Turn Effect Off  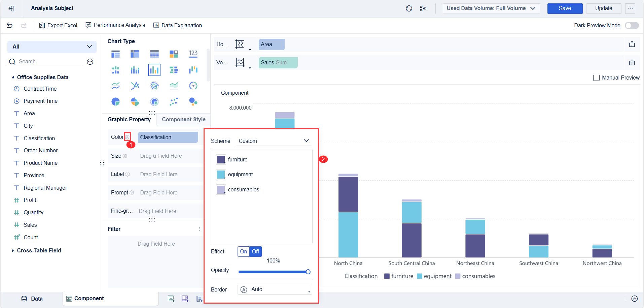(x=256, y=251)
